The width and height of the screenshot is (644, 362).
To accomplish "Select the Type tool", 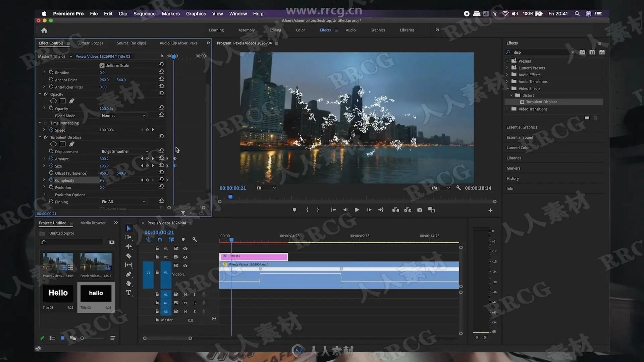I will click(128, 293).
